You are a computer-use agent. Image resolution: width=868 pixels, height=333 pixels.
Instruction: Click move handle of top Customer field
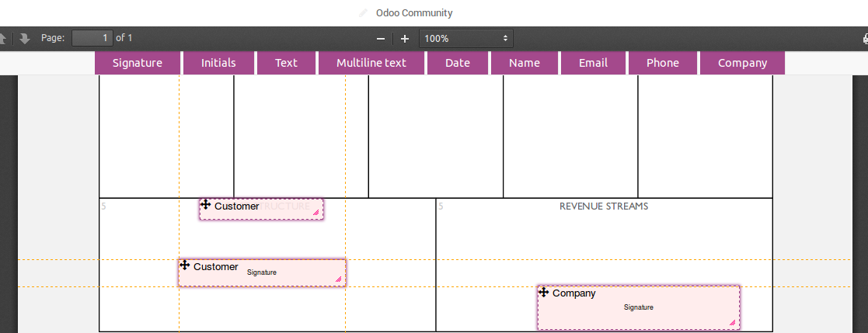[205, 205]
